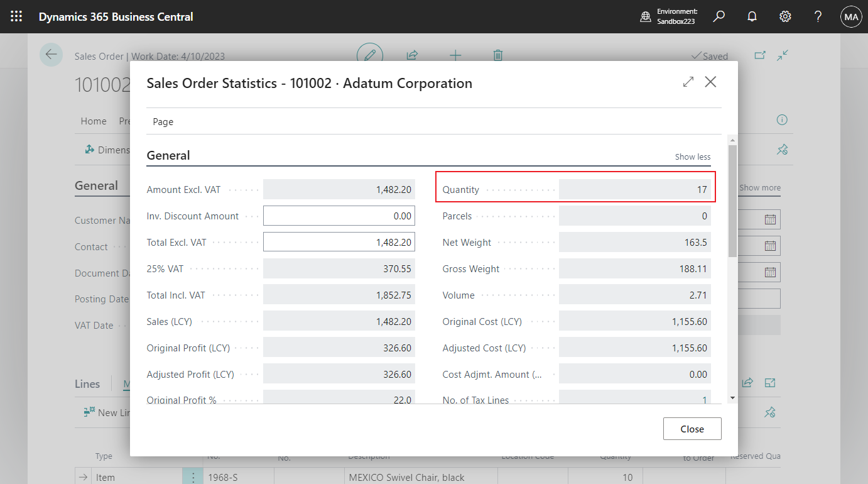Open global search with the magnifier icon
This screenshot has height=484, width=868.
(719, 16)
